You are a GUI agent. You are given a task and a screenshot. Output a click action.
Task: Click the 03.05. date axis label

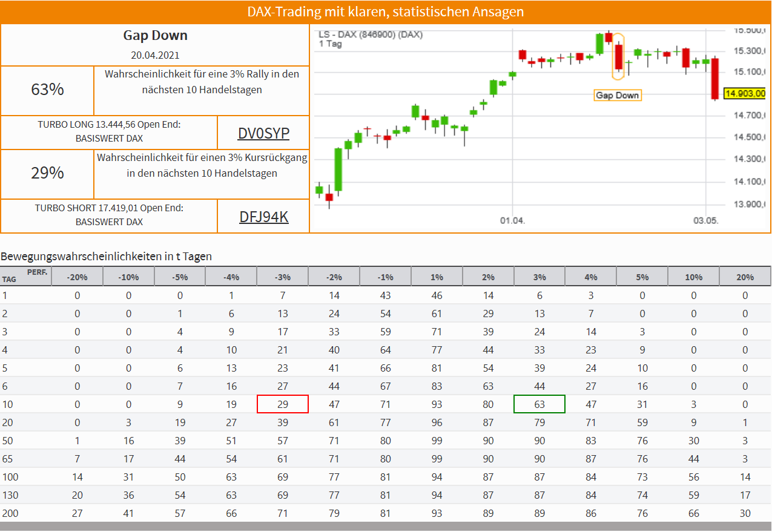pos(706,220)
